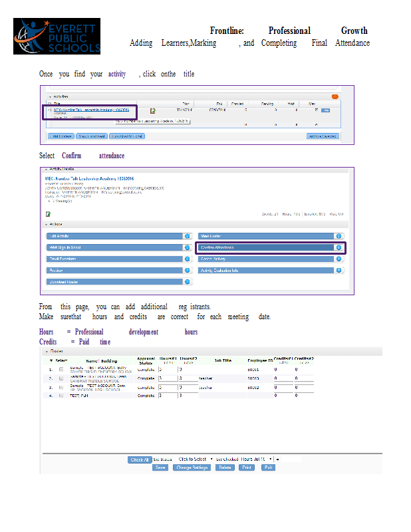
Task: Click the small New button in the activity row
Action: point(325,110)
